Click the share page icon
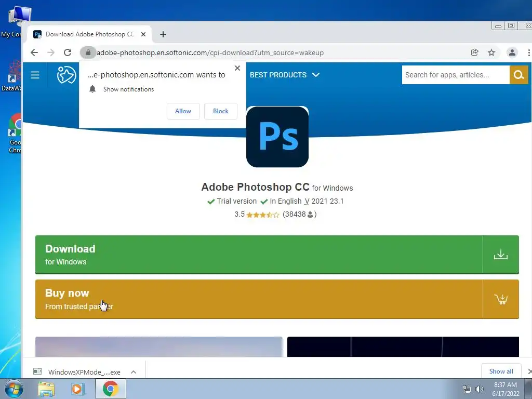Screen dimensions: 532x399 pos(475,52)
